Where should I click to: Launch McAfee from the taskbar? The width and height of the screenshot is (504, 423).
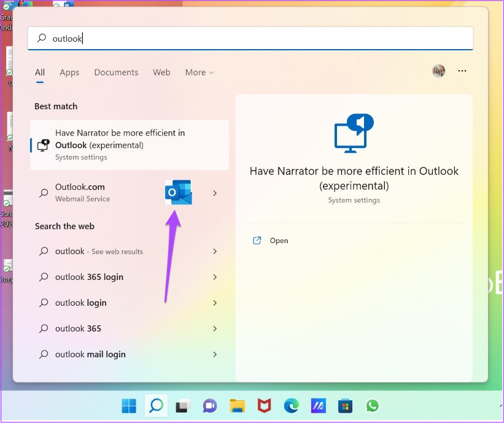click(x=264, y=406)
